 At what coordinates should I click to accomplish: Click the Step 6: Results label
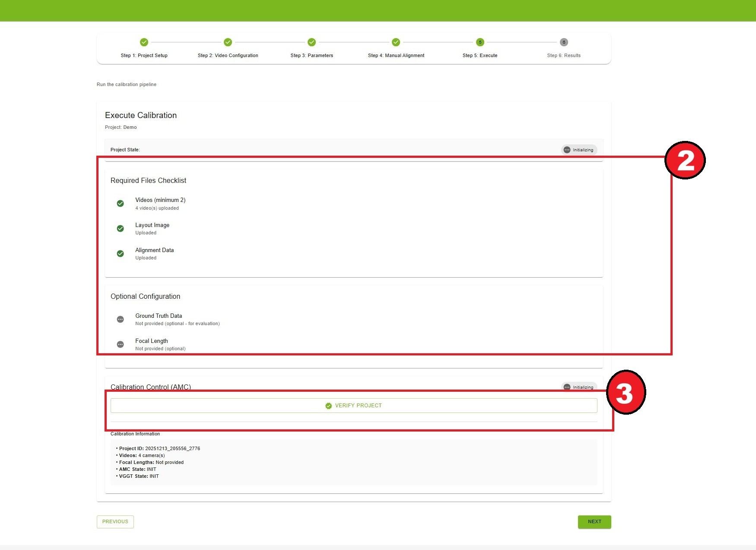coord(564,55)
